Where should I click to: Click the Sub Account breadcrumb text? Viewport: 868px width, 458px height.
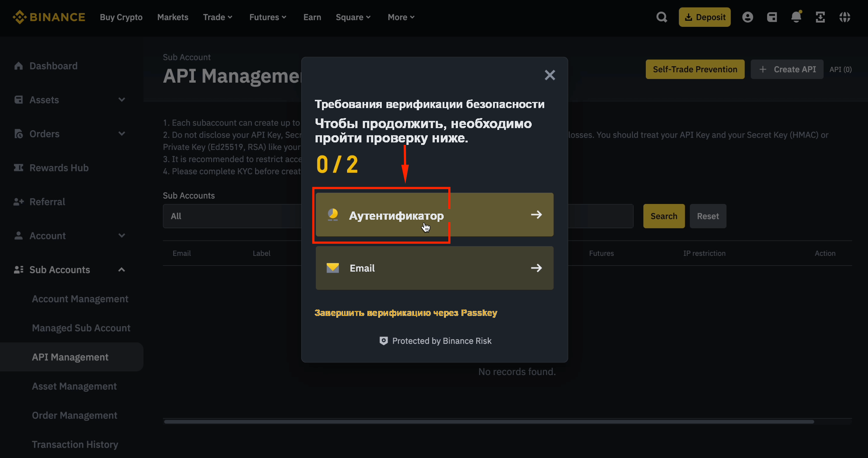[x=186, y=57]
